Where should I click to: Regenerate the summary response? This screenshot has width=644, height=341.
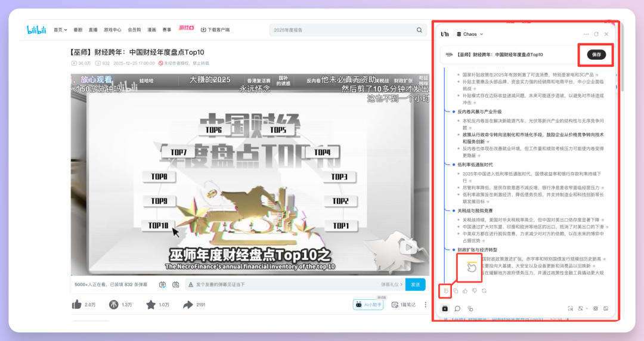coord(484,291)
